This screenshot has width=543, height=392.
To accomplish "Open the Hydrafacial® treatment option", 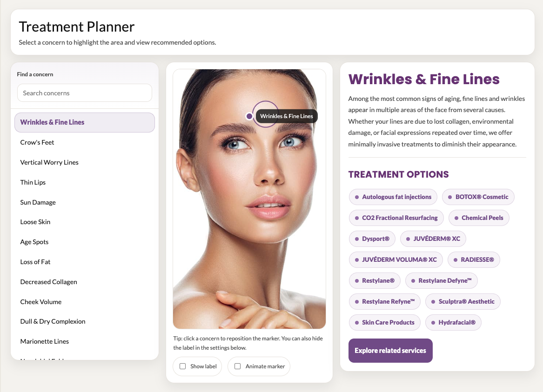I will point(453,322).
